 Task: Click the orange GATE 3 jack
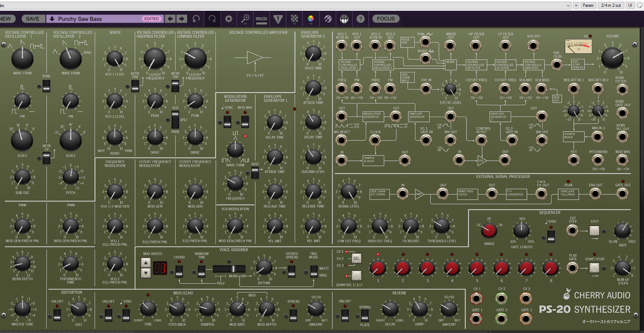pos(526,319)
